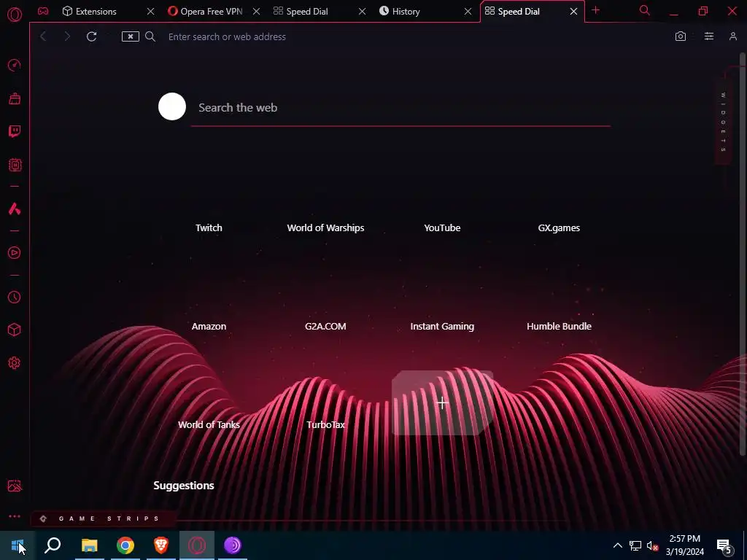747x560 pixels.
Task: Click the Suggestions heading
Action: pos(183,485)
